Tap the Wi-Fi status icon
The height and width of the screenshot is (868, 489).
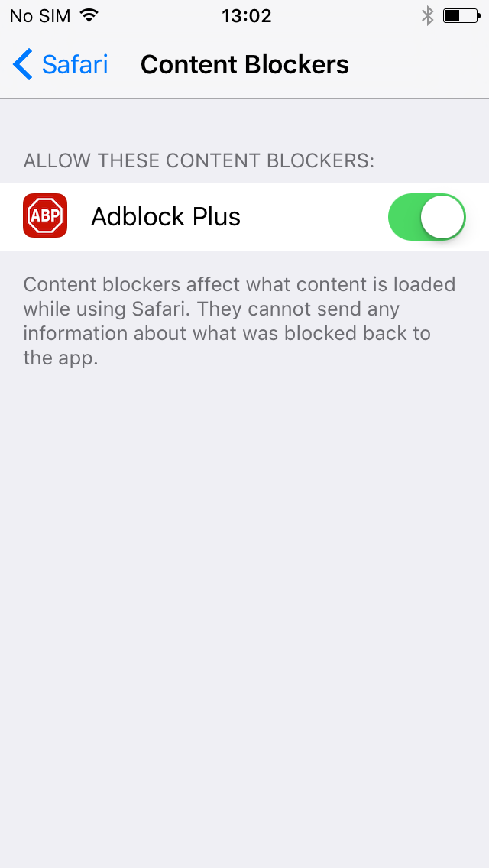(x=88, y=15)
